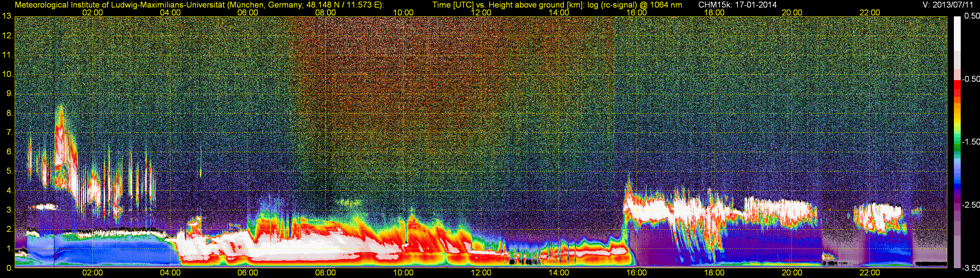Click the 'Time [UTC] vs. Height above ground [km]' label
The image size is (980, 278).
point(507,5)
